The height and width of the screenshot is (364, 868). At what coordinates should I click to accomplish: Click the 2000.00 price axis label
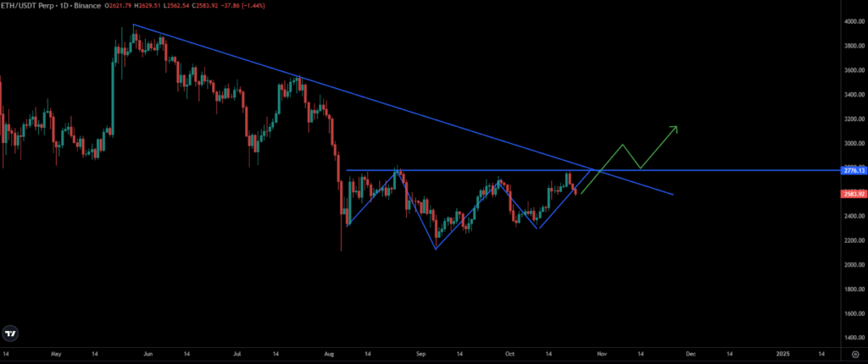(x=853, y=265)
